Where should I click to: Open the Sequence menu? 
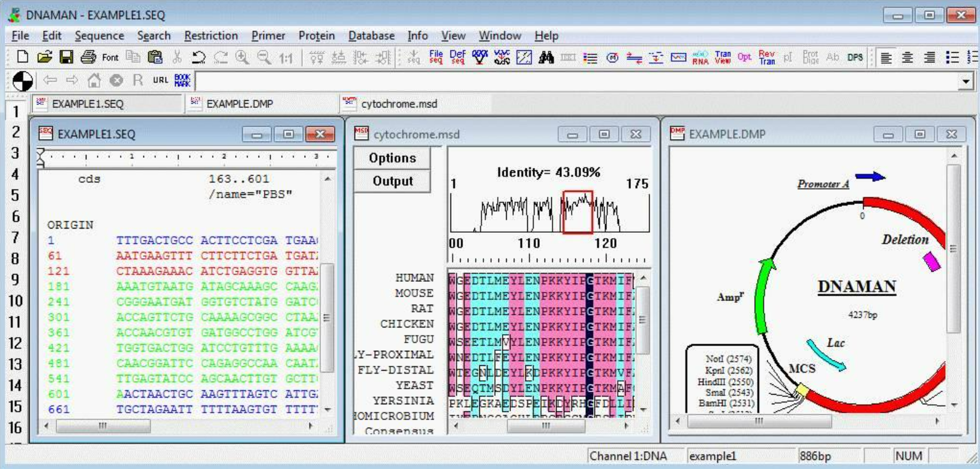(x=99, y=36)
